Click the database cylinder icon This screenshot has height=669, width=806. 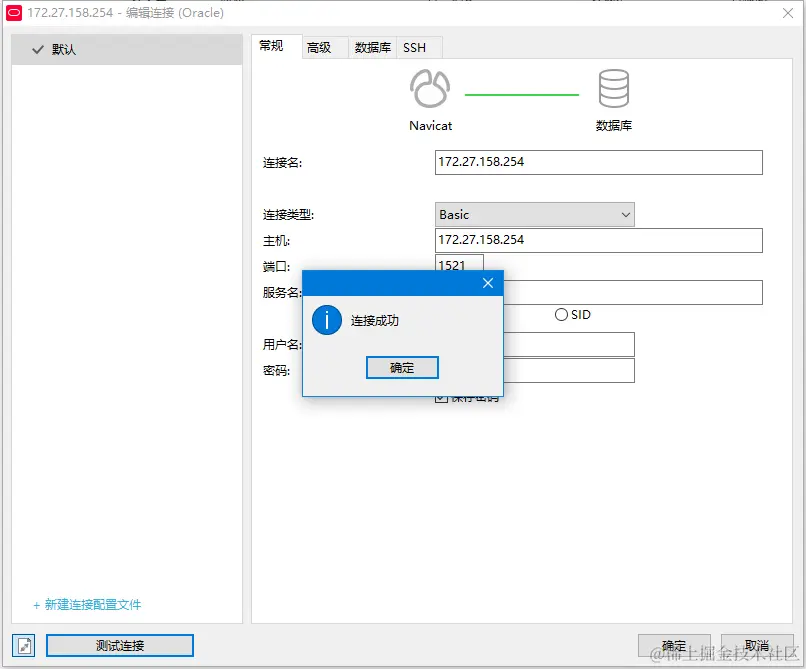[614, 88]
